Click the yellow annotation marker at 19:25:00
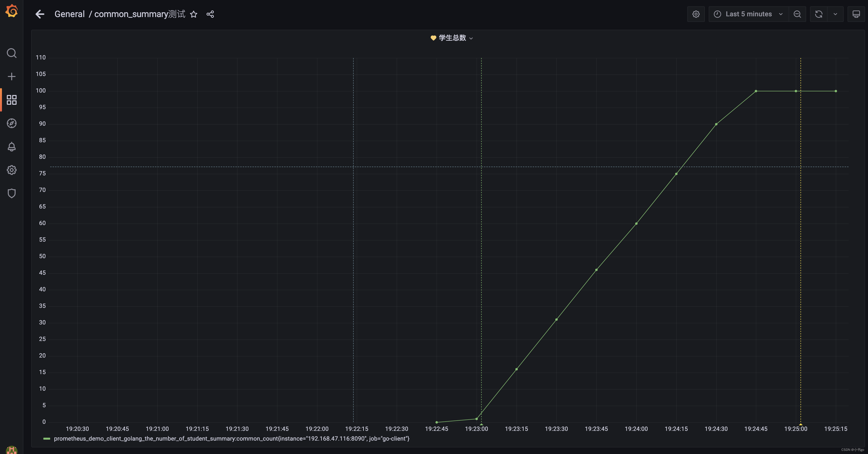This screenshot has width=868, height=454. (x=801, y=424)
